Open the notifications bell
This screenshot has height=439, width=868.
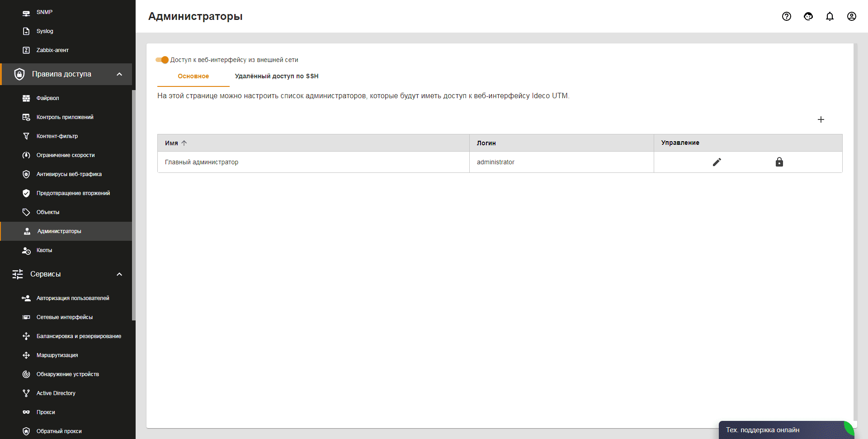click(830, 16)
